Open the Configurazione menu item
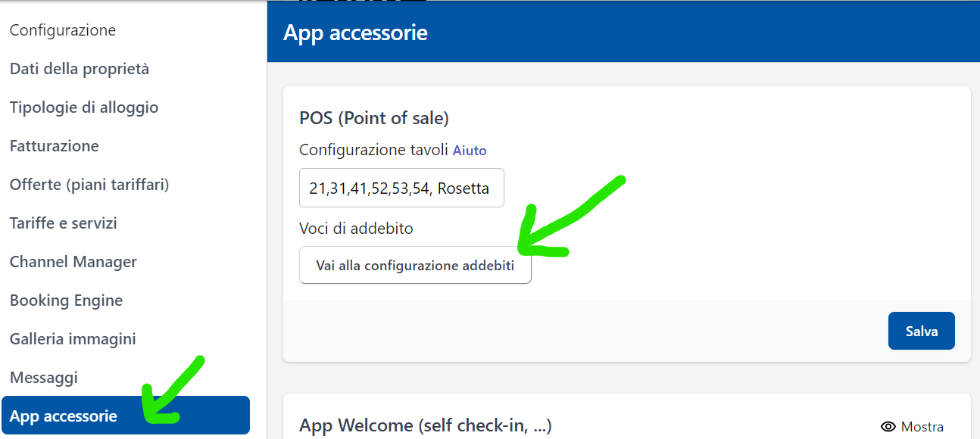Image resolution: width=980 pixels, height=439 pixels. click(x=63, y=30)
